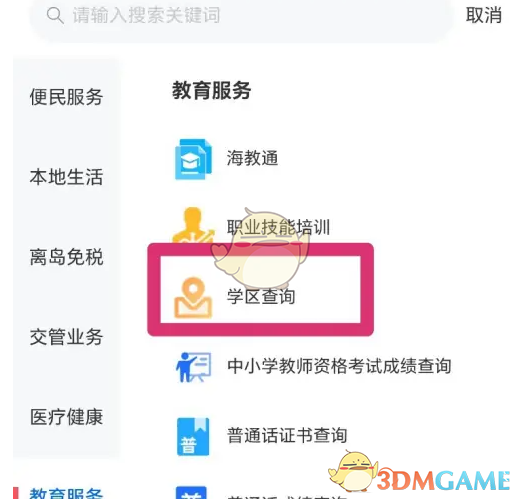Focus the 请输入搜索关键词 search field
Viewport: 521px width, 499px height.
click(x=242, y=16)
